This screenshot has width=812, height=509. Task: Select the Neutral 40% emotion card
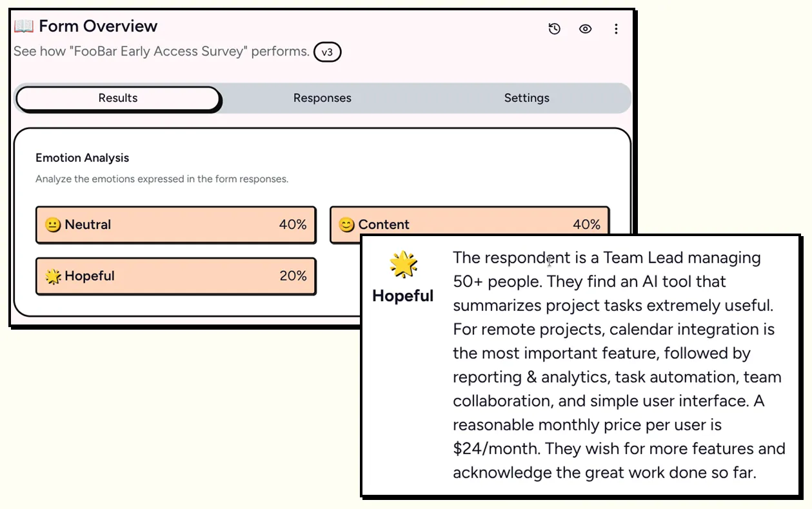pyautogui.click(x=176, y=225)
